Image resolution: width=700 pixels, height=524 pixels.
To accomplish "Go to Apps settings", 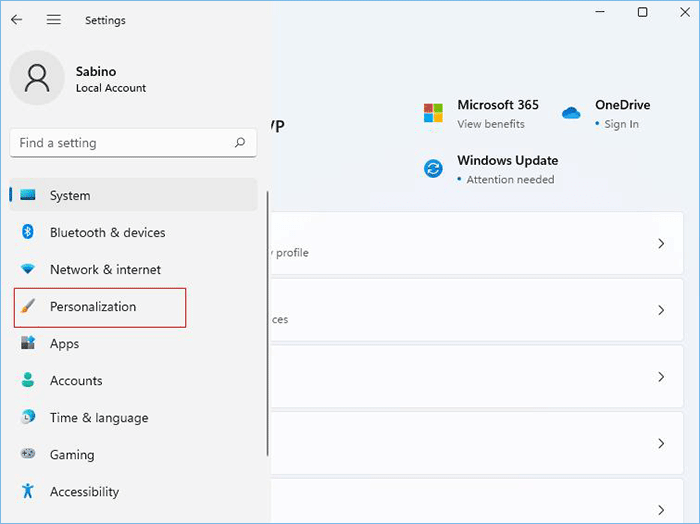I will (64, 344).
